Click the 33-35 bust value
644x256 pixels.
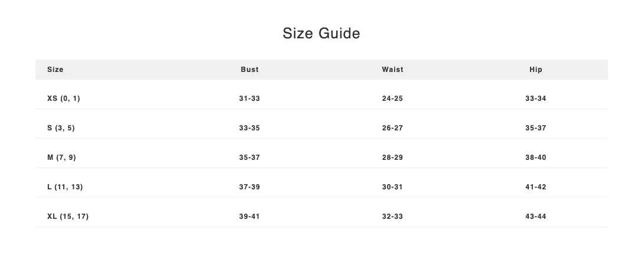pyautogui.click(x=249, y=128)
